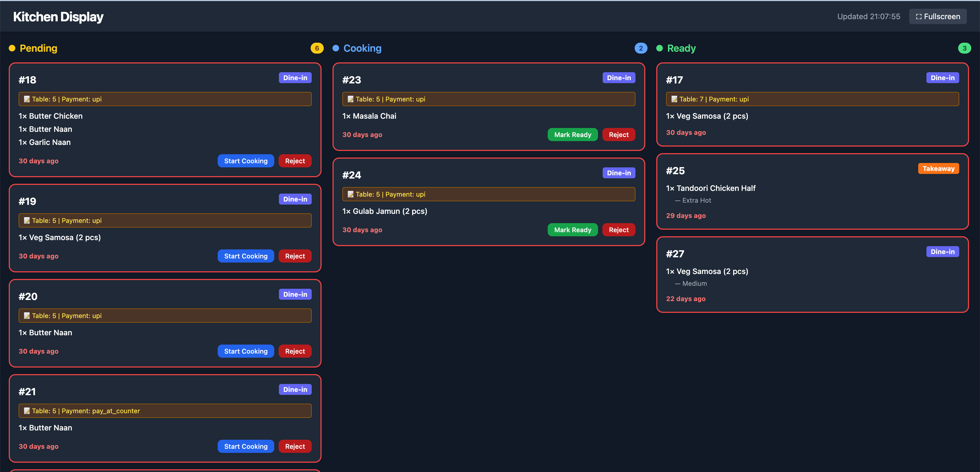Select the Pending column header

(x=39, y=48)
